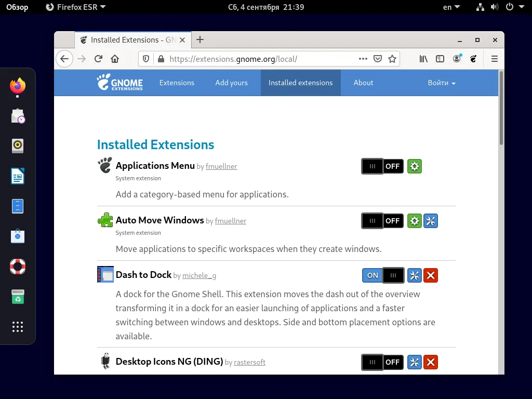Screen dimensions: 532x399
Task: Click the GNOME Extensions site logo
Action: pos(119,83)
